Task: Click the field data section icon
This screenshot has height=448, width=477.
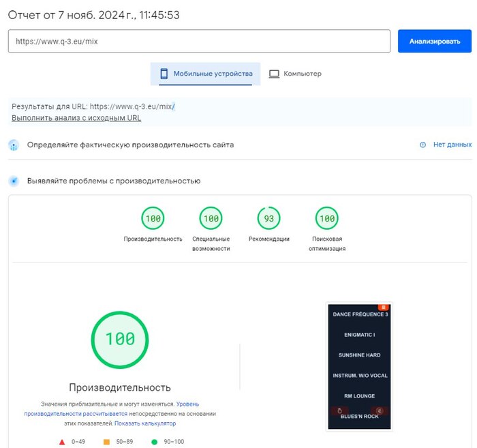Action: [14, 145]
